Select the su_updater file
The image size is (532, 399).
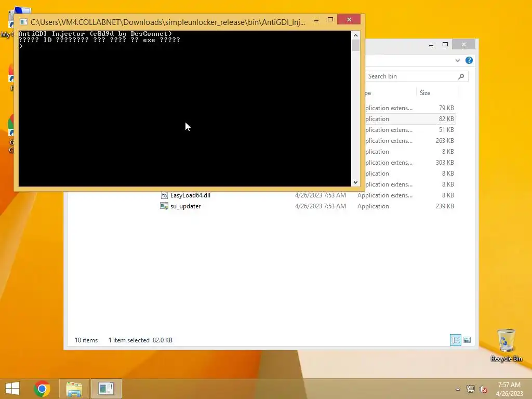tap(185, 206)
